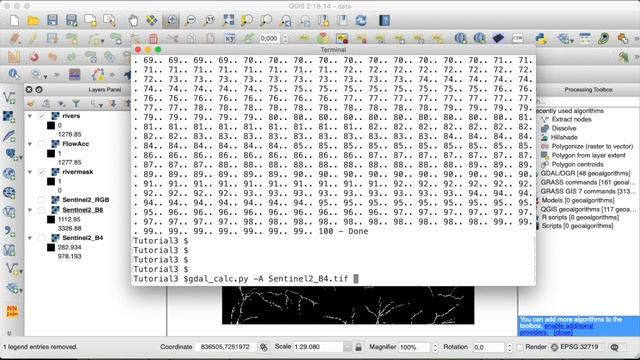
Task: Expand QGIS geoalgorithms group
Action: coord(587,209)
